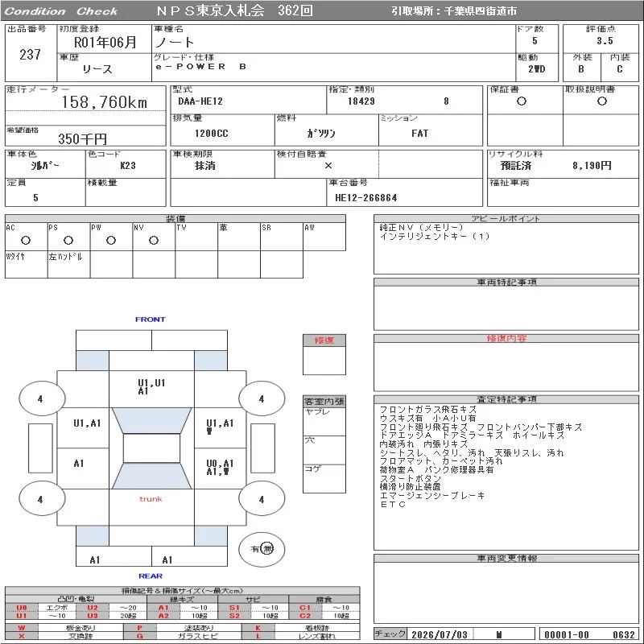The width and height of the screenshot is (644, 644).
Task: Click appeal point 'インテリジェントキー（1）'
Action: (435, 236)
